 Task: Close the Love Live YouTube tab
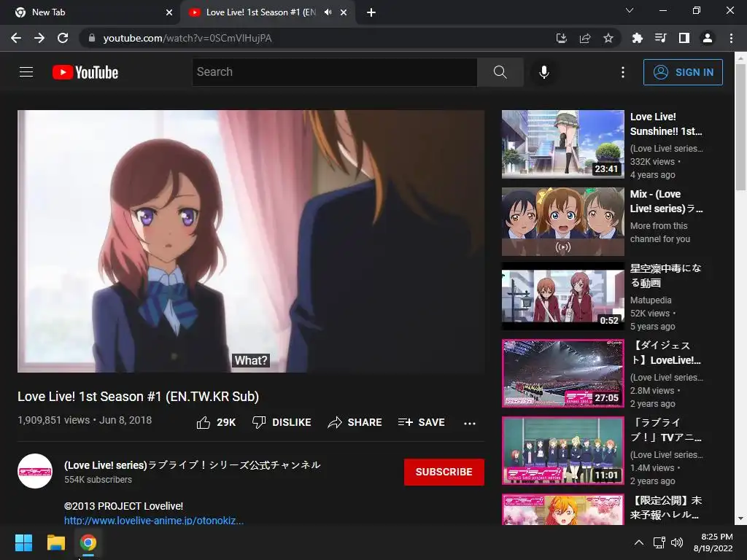pyautogui.click(x=344, y=12)
